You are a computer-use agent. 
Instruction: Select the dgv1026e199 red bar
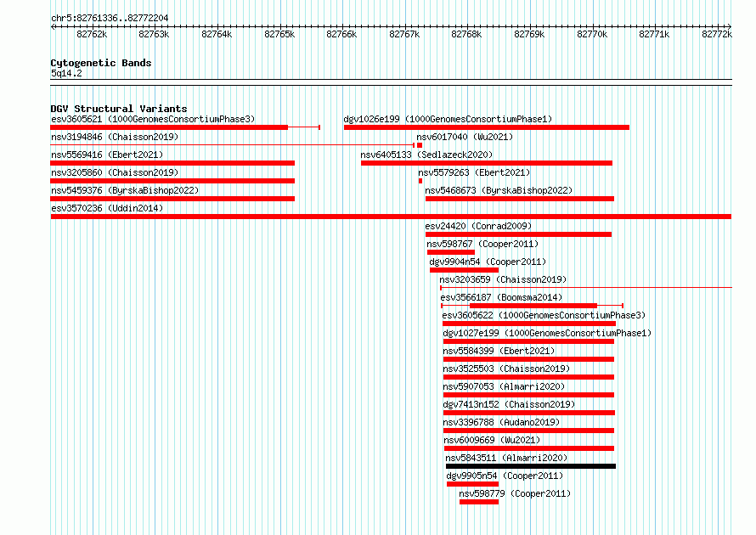[x=487, y=127]
